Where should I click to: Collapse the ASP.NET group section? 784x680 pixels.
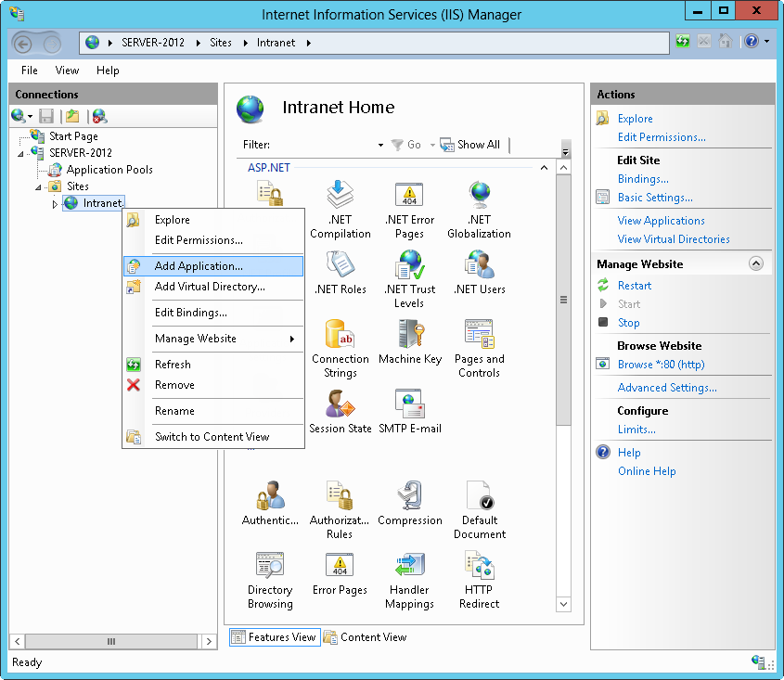click(x=544, y=168)
